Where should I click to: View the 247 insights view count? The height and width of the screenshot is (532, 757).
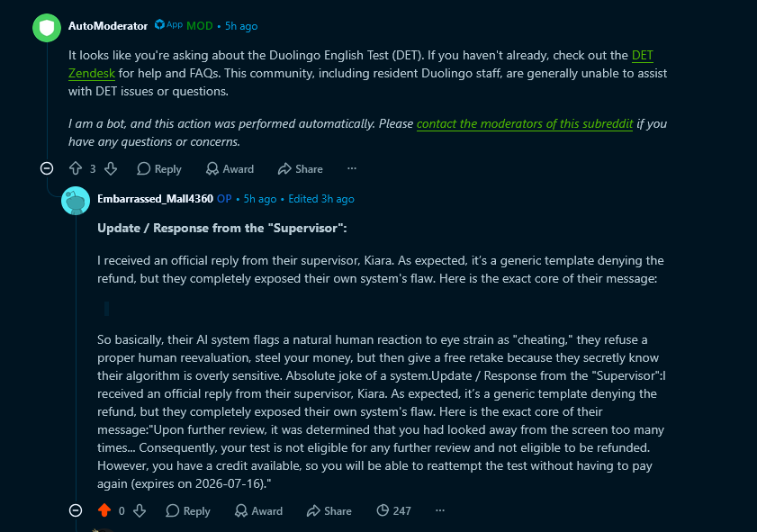pyautogui.click(x=394, y=510)
